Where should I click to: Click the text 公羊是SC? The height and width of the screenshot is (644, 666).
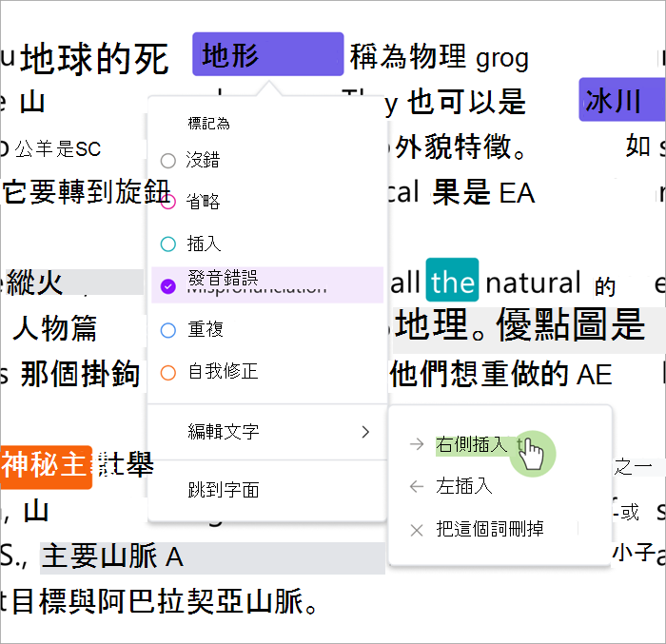pyautogui.click(x=58, y=148)
